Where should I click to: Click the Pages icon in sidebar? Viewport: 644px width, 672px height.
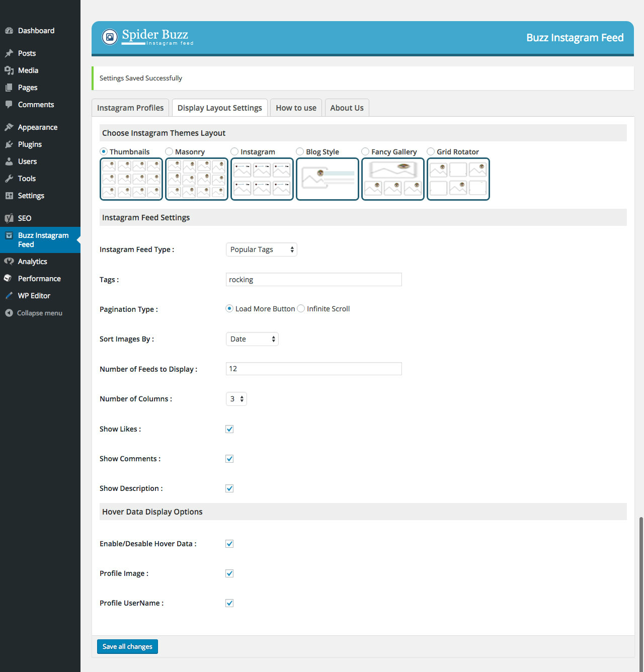pos(9,88)
